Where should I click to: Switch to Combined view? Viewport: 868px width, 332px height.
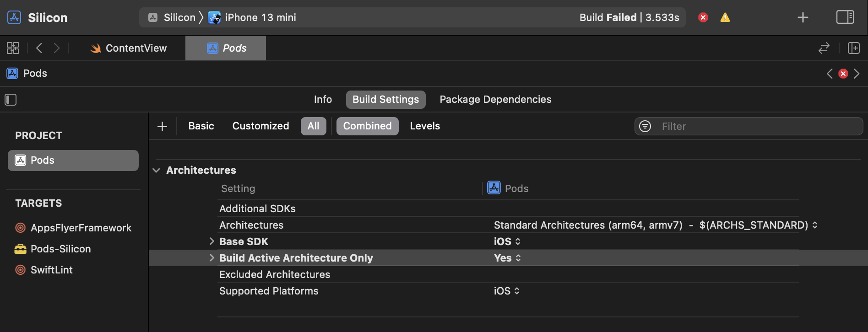(368, 126)
